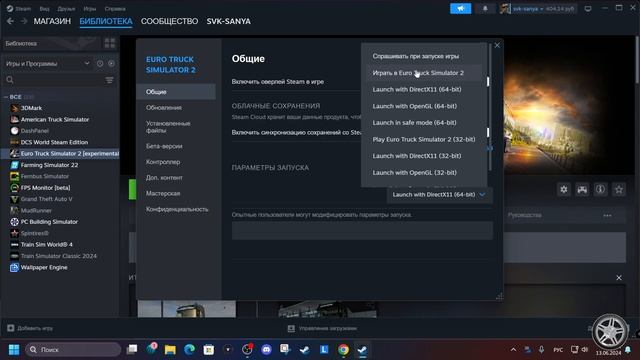Open Microsoft Store from the taskbar
Viewport: 640px width, 360px height.
(209, 350)
